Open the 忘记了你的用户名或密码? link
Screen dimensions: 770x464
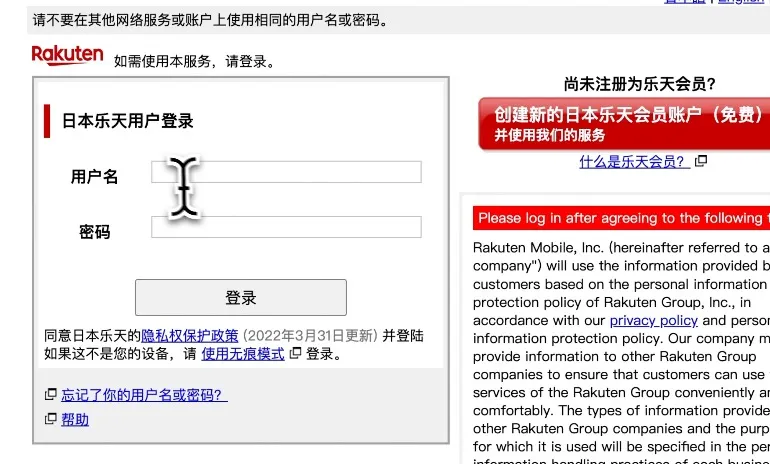point(144,395)
